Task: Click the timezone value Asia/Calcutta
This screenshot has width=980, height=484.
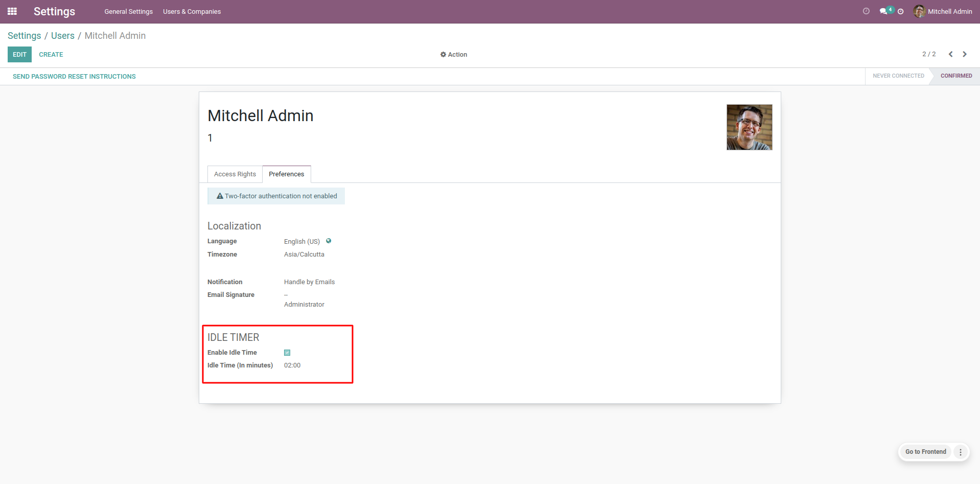Action: [x=304, y=255]
